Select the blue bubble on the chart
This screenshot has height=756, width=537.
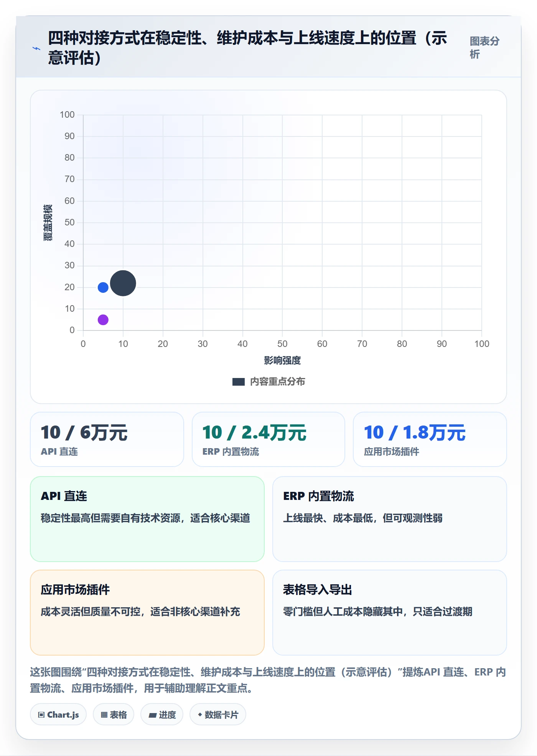point(103,287)
